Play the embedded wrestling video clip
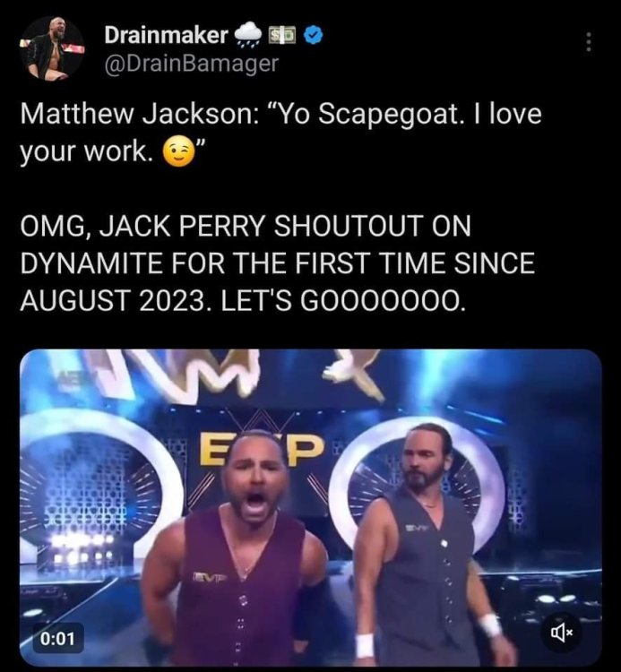The image size is (621, 672). coord(311,507)
